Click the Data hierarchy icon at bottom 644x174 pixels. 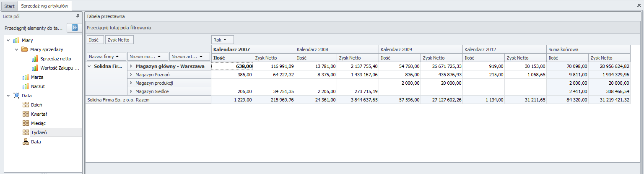(x=25, y=142)
